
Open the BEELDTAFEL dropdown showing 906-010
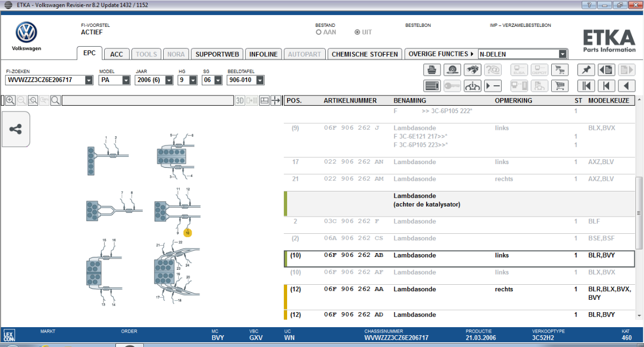(x=260, y=80)
